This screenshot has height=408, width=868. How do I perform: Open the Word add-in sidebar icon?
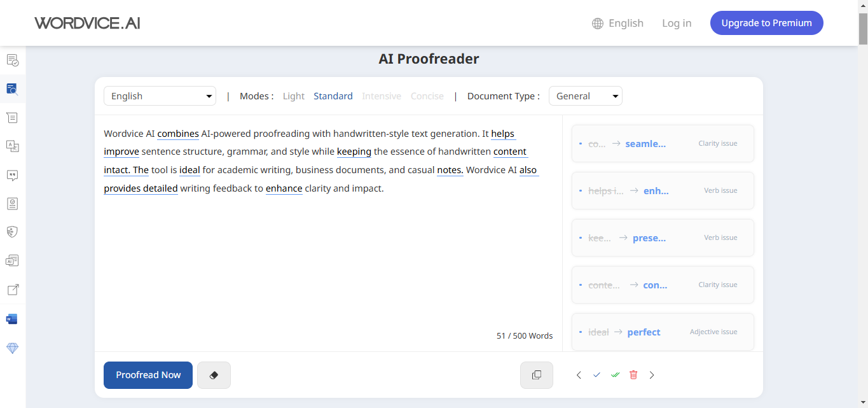12,319
